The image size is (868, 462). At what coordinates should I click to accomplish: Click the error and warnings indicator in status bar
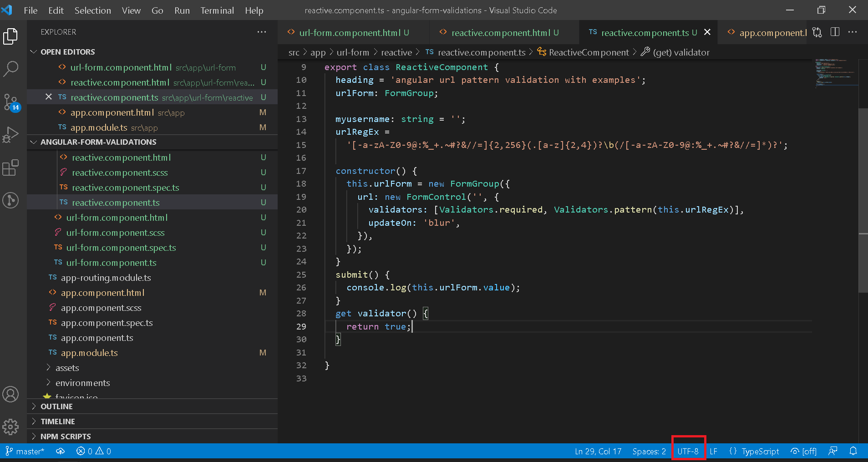click(x=93, y=451)
